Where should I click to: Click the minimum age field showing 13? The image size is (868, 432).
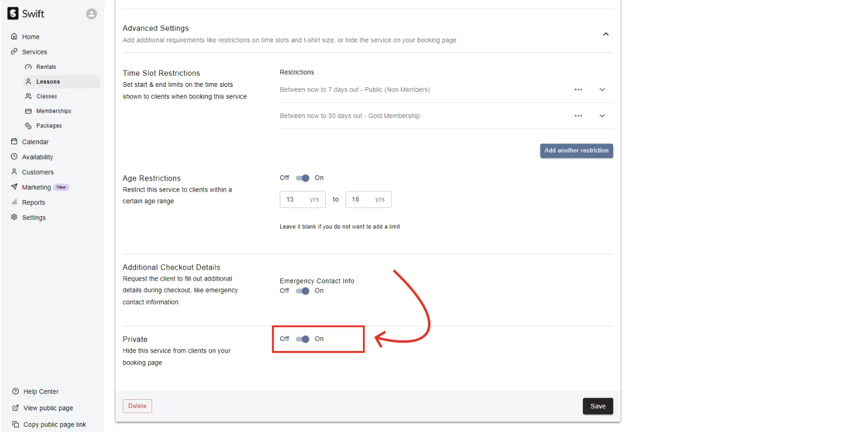[x=303, y=200]
